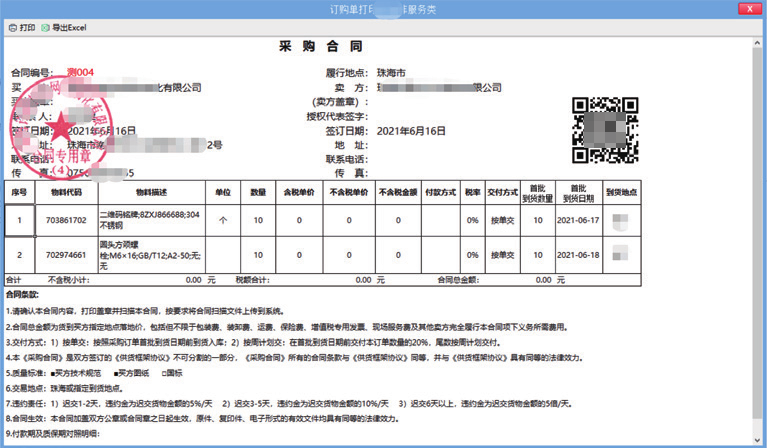Click seller signing date 2021年6月16日
The image size is (767, 448).
(411, 131)
